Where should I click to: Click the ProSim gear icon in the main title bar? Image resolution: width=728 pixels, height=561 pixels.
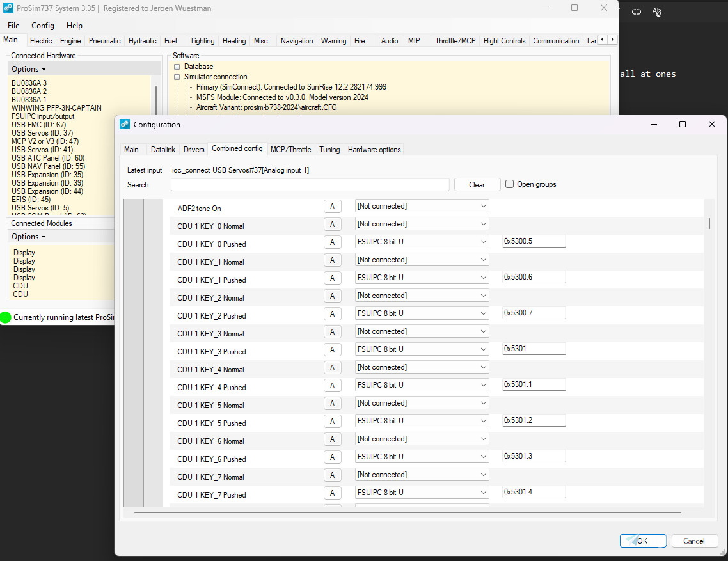6,8
